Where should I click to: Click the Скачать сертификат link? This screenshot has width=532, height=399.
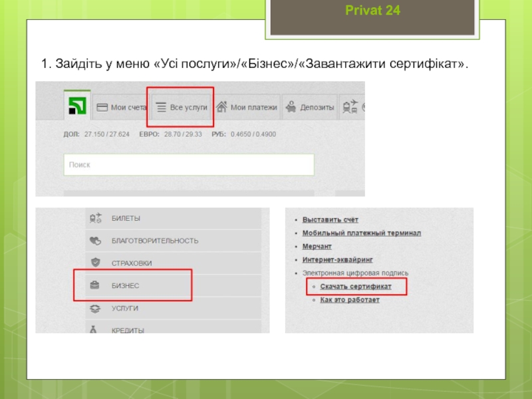point(356,287)
